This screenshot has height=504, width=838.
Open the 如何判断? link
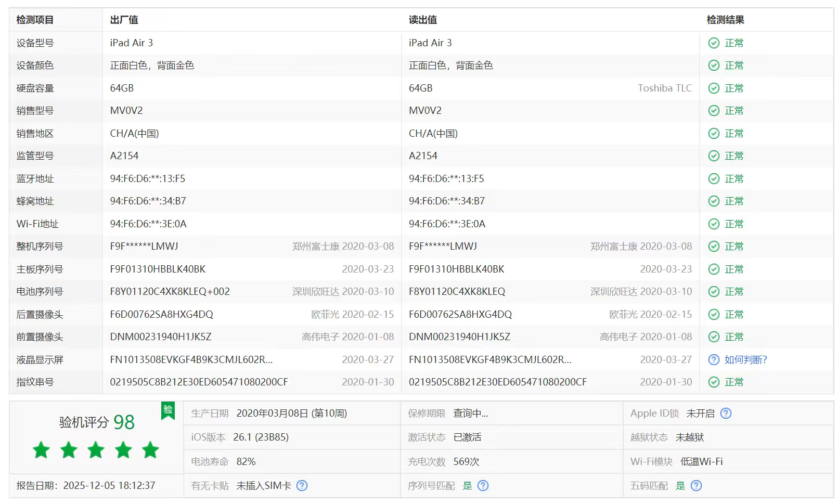(x=745, y=360)
